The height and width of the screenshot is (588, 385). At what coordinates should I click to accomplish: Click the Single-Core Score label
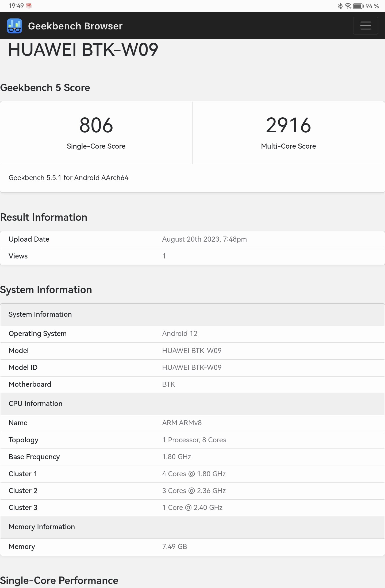[x=96, y=146]
